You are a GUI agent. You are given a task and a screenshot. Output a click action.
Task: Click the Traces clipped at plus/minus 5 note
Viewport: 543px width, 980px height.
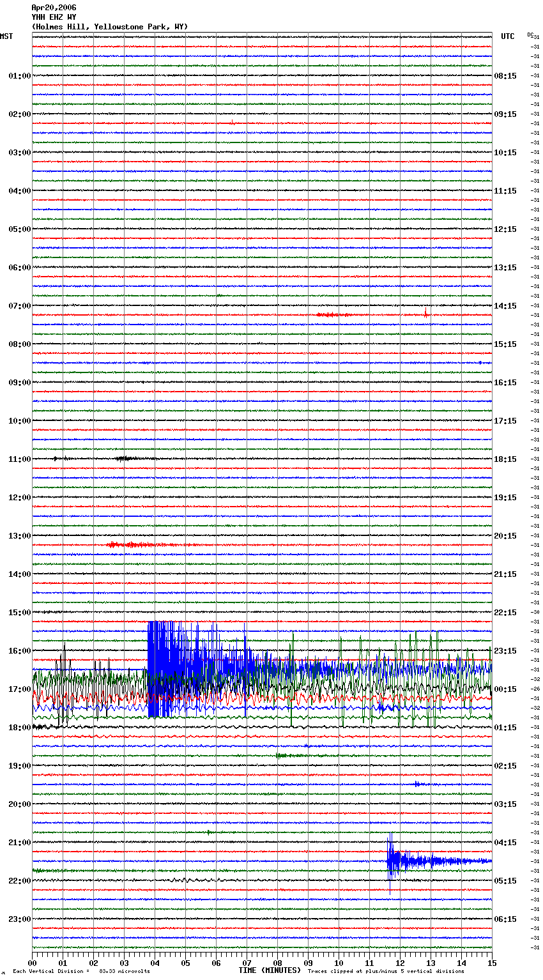point(386,971)
